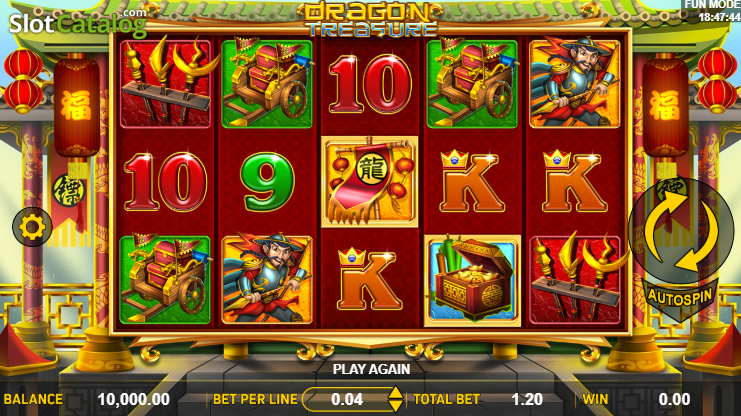Increase bet per line with up arrow
This screenshot has width=741, height=416.
pos(395,392)
